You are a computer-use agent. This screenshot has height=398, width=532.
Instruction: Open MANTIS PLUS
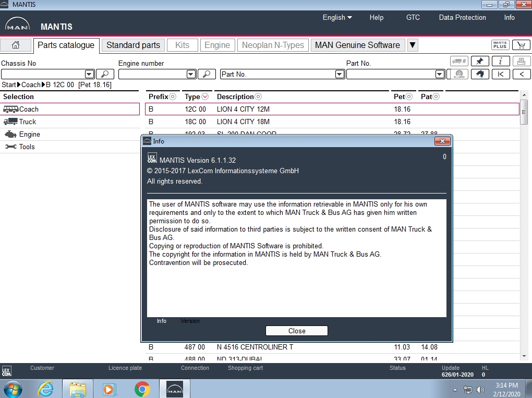click(500, 45)
